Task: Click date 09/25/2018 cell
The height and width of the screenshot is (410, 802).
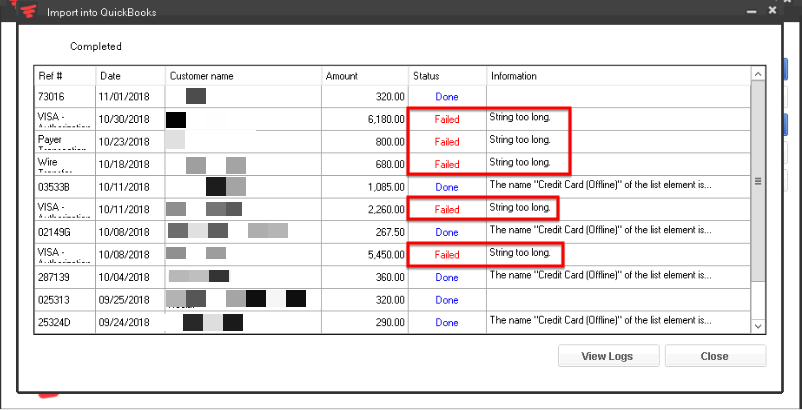Action: point(130,300)
